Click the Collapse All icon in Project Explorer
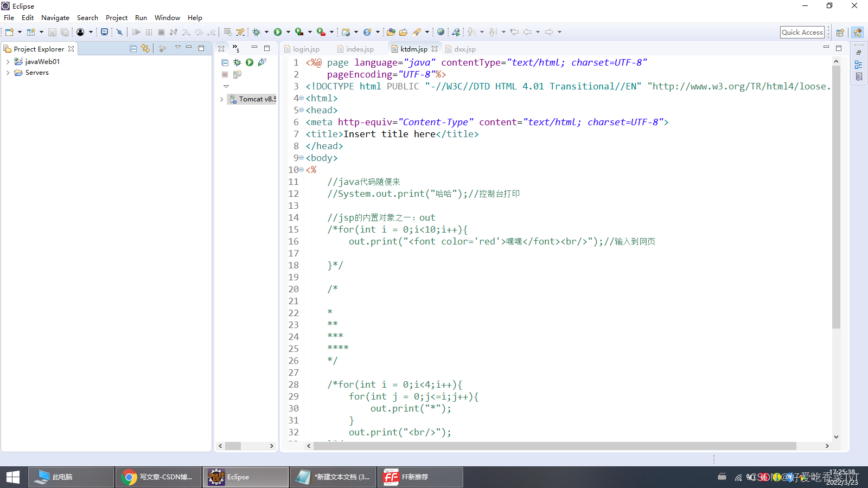The width and height of the screenshot is (868, 488). [x=133, y=48]
